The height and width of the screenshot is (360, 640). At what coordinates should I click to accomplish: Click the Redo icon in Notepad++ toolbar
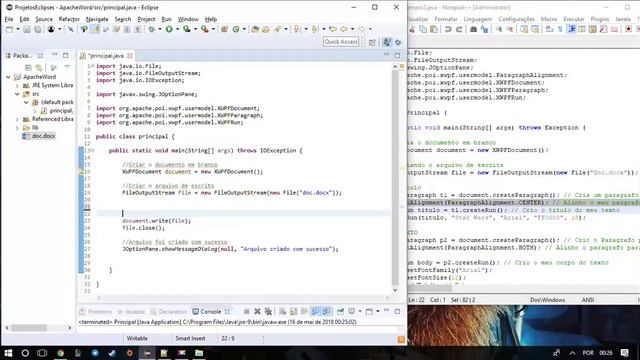[x=459, y=29]
